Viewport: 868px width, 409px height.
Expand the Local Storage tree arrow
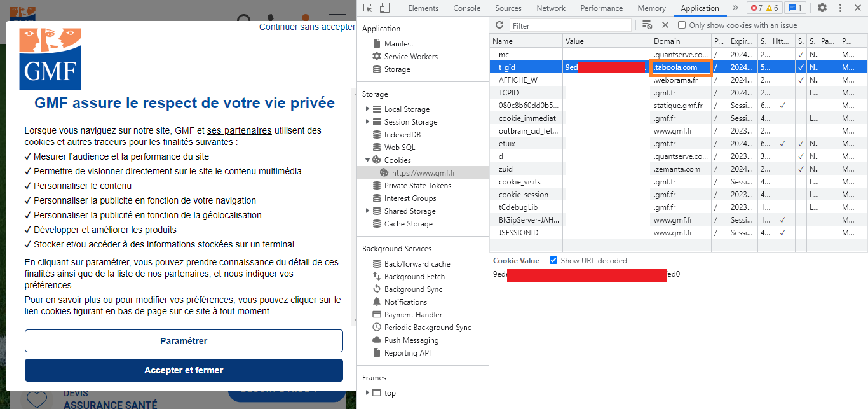point(367,109)
